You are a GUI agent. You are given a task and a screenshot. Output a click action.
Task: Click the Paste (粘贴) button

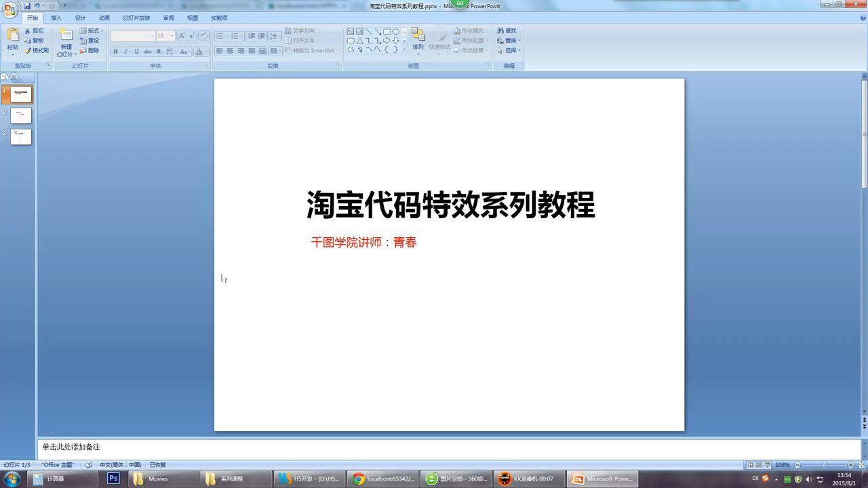pyautogui.click(x=13, y=40)
